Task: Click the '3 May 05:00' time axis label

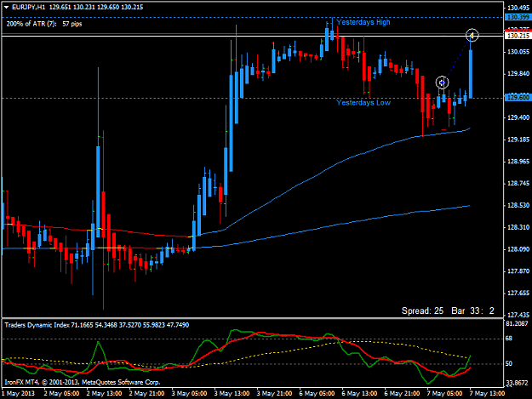Action: [x=189, y=393]
